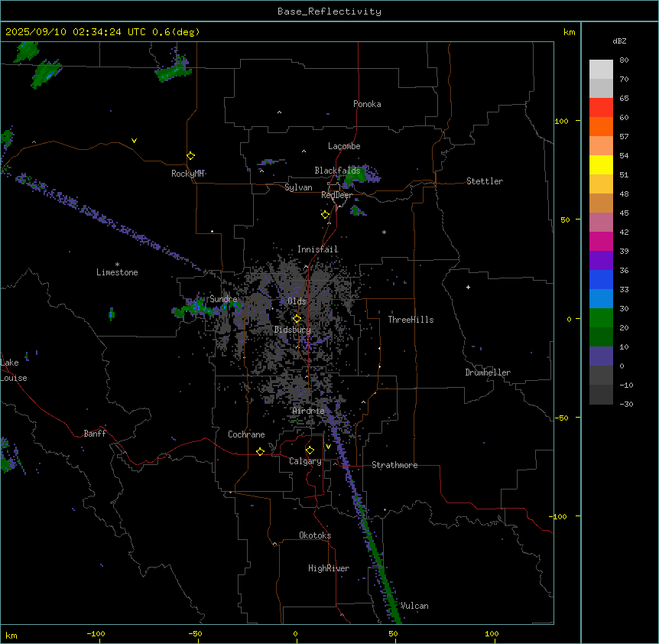
Task: Select the yellow diamond marker between Olds and Didsbury
Action: click(x=297, y=319)
